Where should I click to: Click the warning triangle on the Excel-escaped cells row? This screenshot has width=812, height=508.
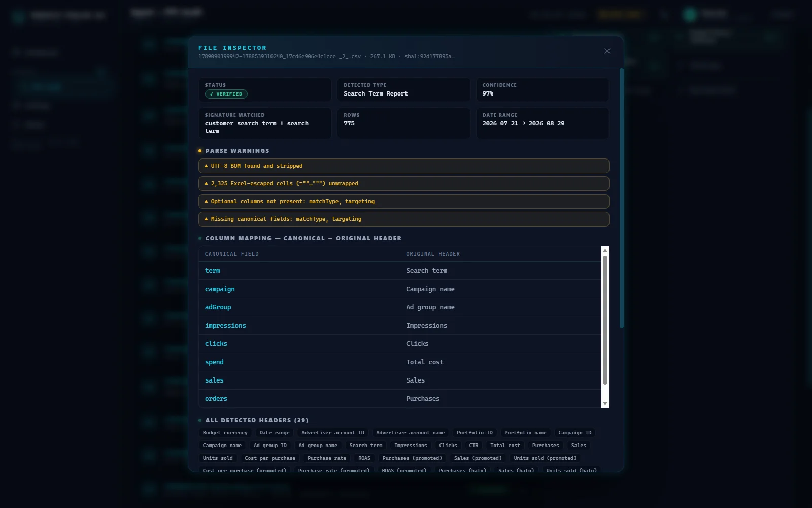pos(206,183)
